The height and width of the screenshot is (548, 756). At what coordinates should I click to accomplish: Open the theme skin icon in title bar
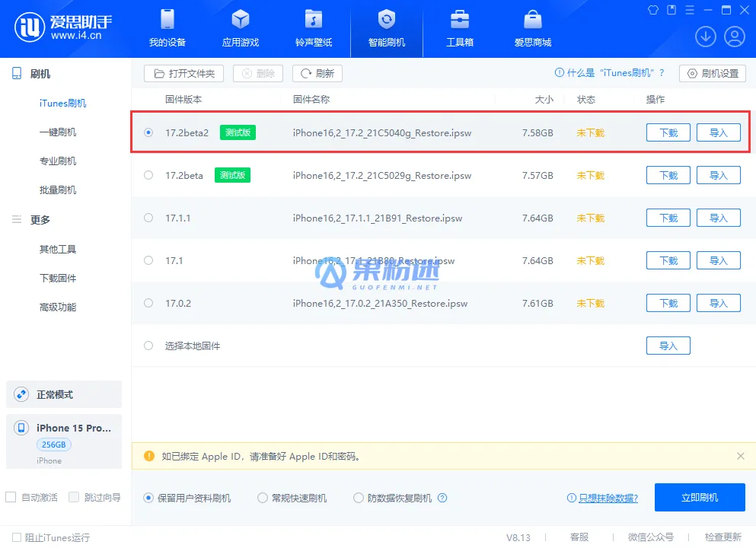[652, 9]
